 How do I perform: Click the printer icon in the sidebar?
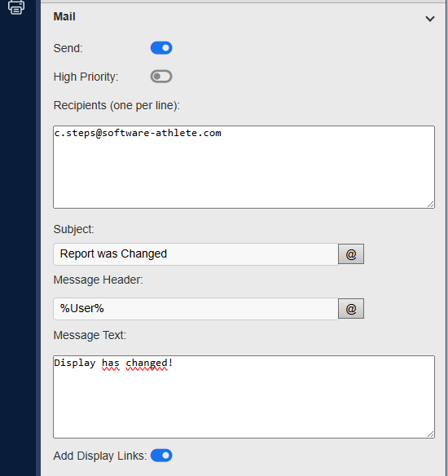(16, 7)
